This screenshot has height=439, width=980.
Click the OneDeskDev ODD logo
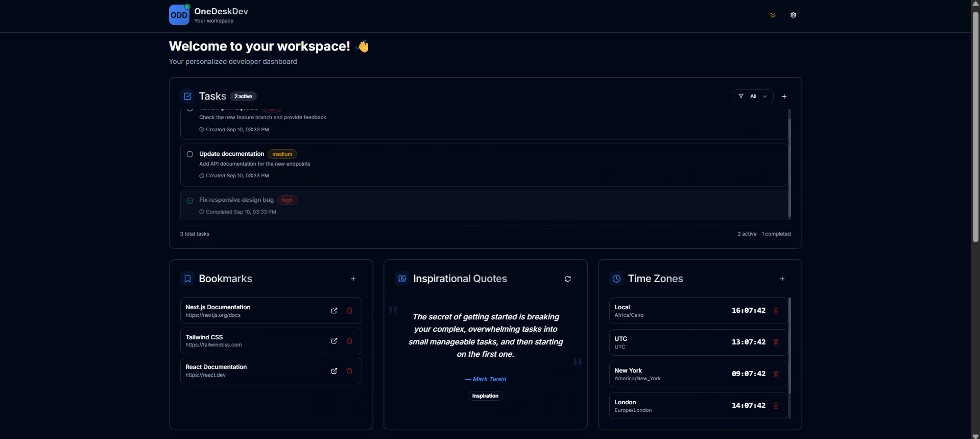[179, 15]
